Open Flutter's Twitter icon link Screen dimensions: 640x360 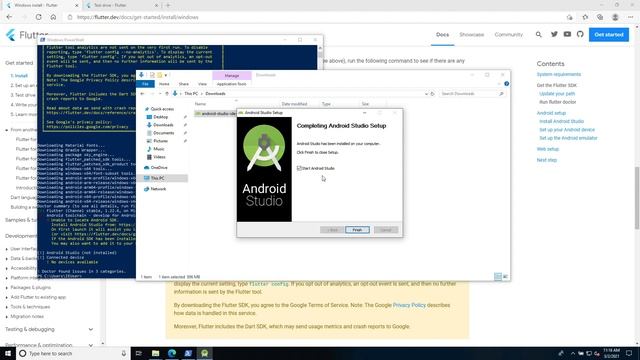554,34
